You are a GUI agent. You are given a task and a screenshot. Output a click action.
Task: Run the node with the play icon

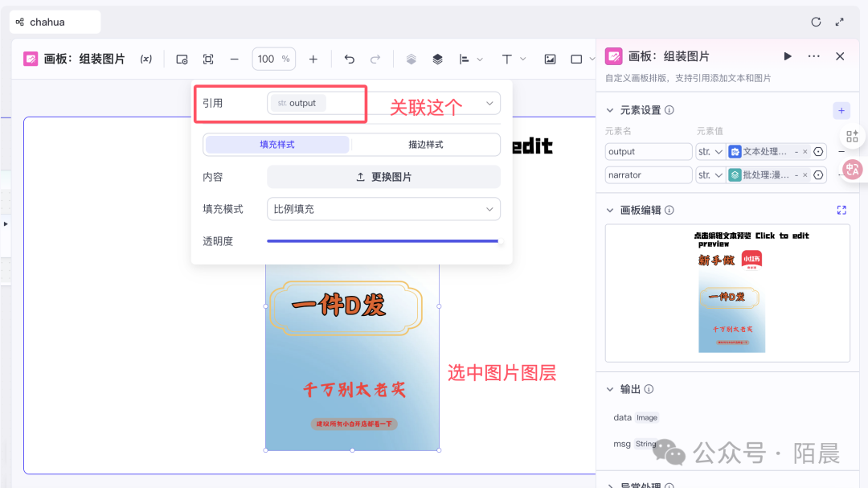[x=788, y=56]
